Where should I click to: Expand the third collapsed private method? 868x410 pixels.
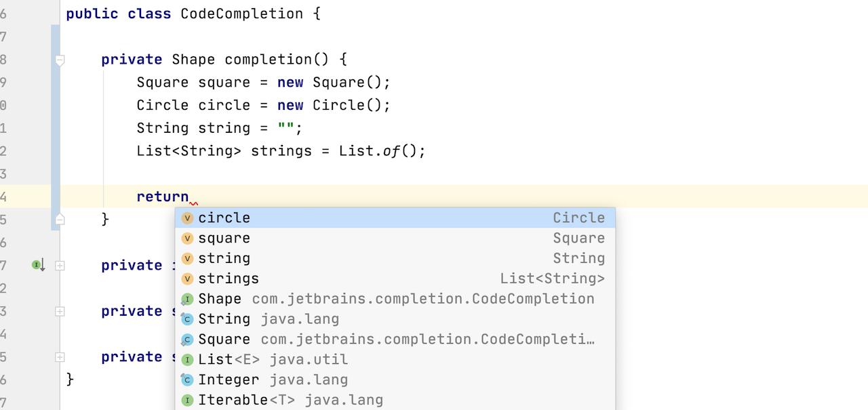pyautogui.click(x=60, y=357)
